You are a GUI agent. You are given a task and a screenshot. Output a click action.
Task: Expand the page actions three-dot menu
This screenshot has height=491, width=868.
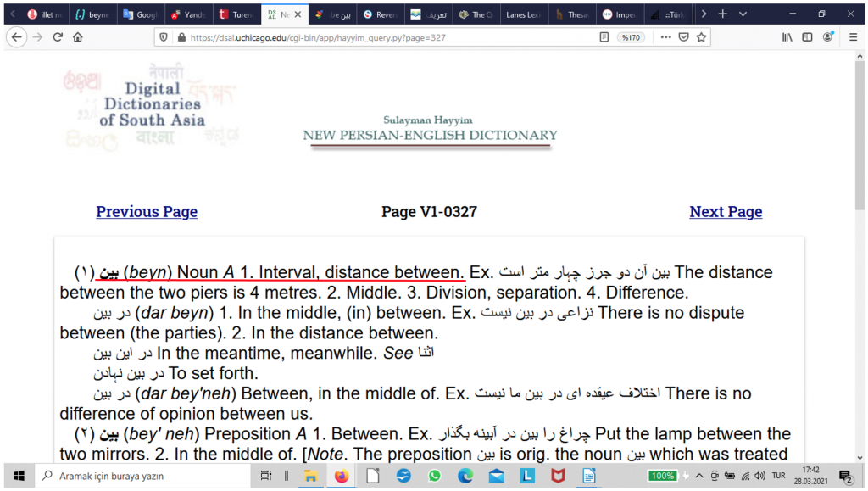(x=665, y=37)
